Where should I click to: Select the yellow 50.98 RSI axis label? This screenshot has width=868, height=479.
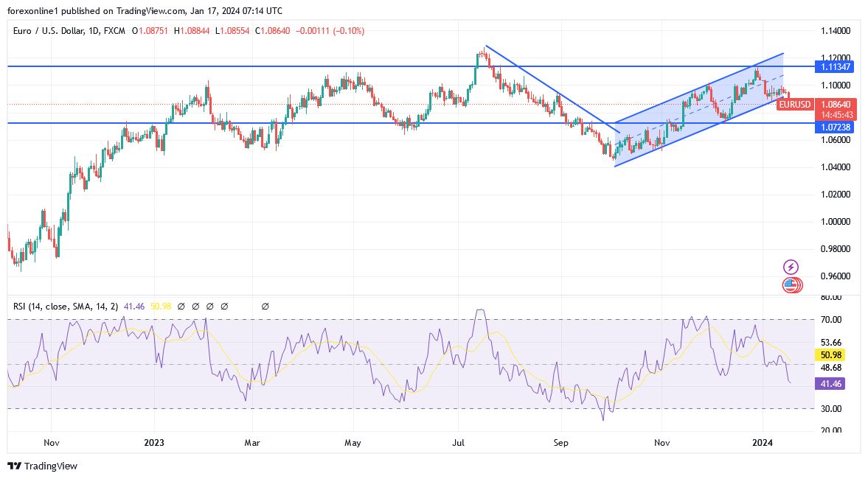831,354
